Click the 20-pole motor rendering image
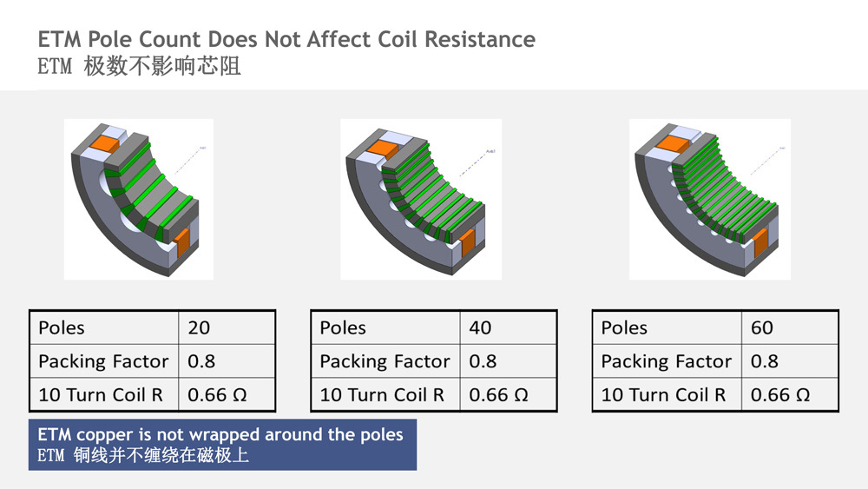Image resolution: width=868 pixels, height=489 pixels. coord(138,200)
